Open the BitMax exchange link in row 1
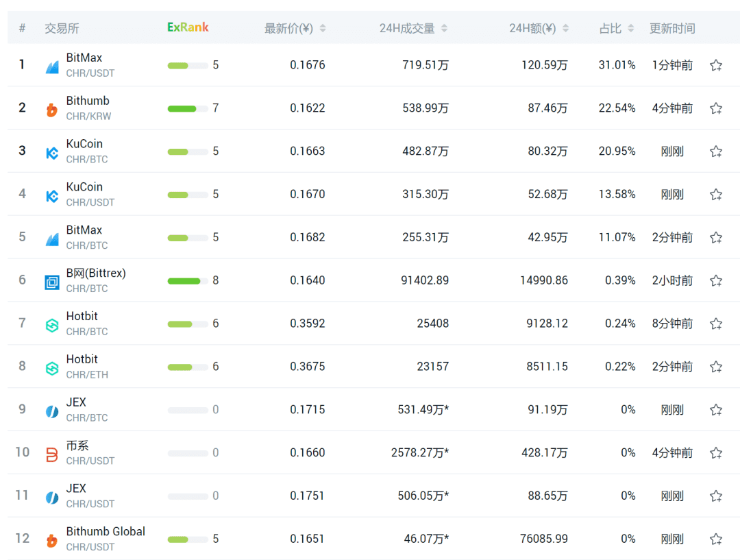Image resolution: width=740 pixels, height=560 pixels. (84, 58)
